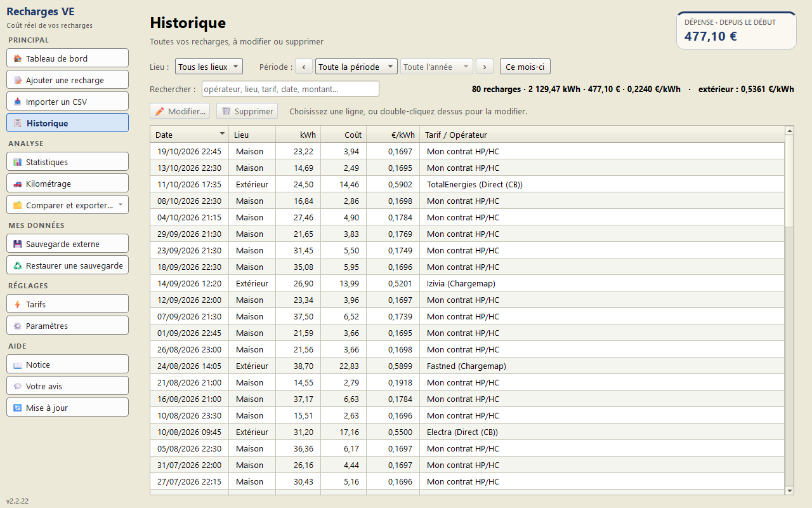Click the scrollbar up arrow
This screenshot has height=508, width=812.
(790, 130)
